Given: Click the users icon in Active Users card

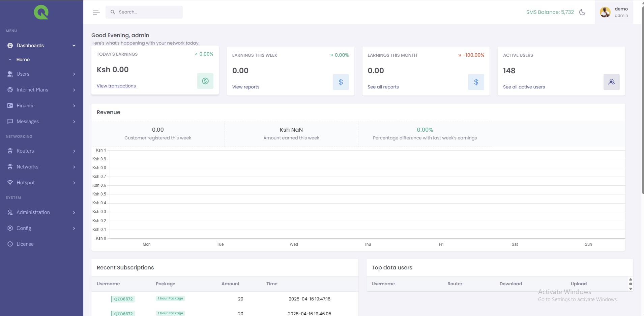Looking at the screenshot, I should 611,82.
